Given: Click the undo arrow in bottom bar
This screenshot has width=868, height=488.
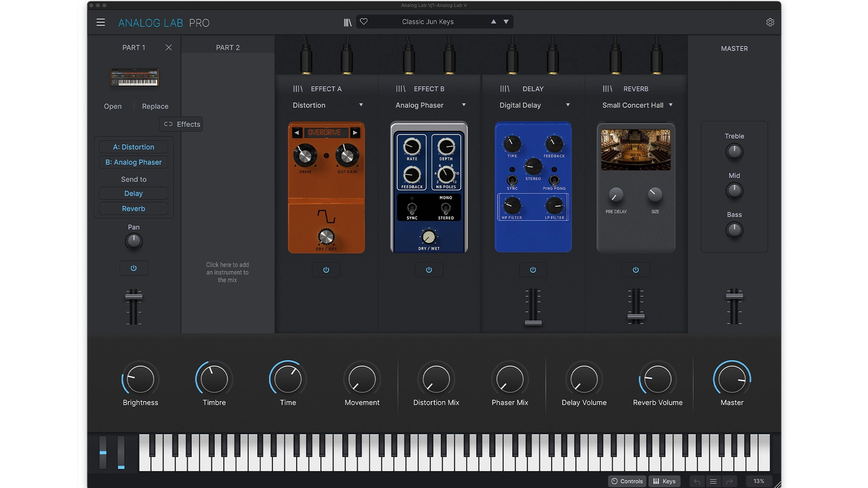Looking at the screenshot, I should click(697, 481).
